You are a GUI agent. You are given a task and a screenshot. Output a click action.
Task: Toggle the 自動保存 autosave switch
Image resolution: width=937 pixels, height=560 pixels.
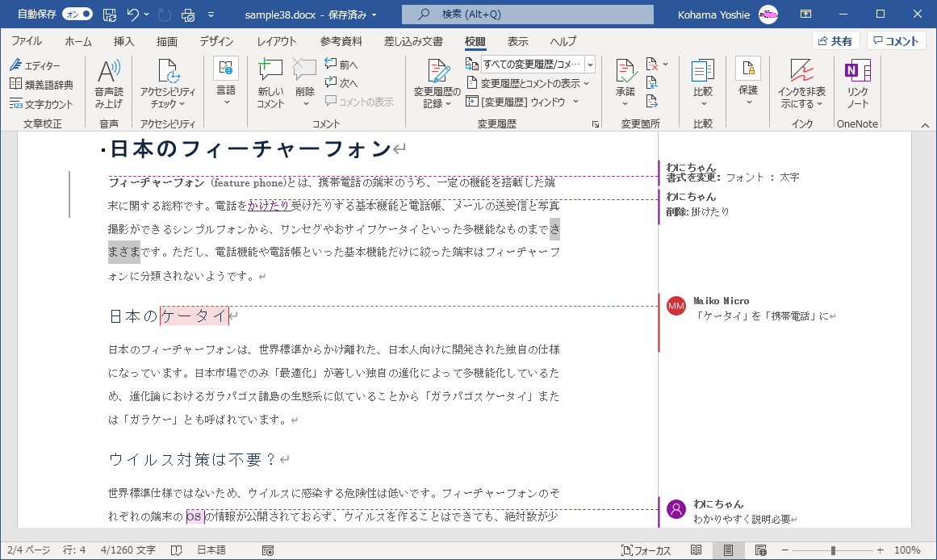[x=77, y=15]
